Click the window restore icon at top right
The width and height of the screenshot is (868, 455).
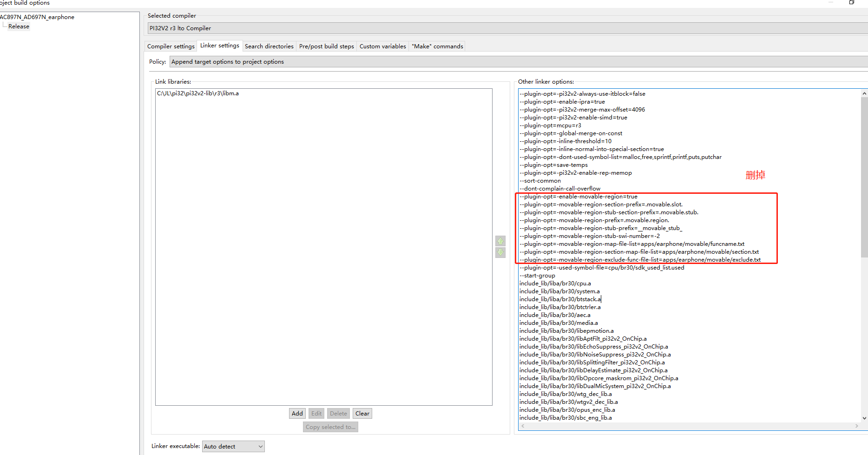(852, 2)
